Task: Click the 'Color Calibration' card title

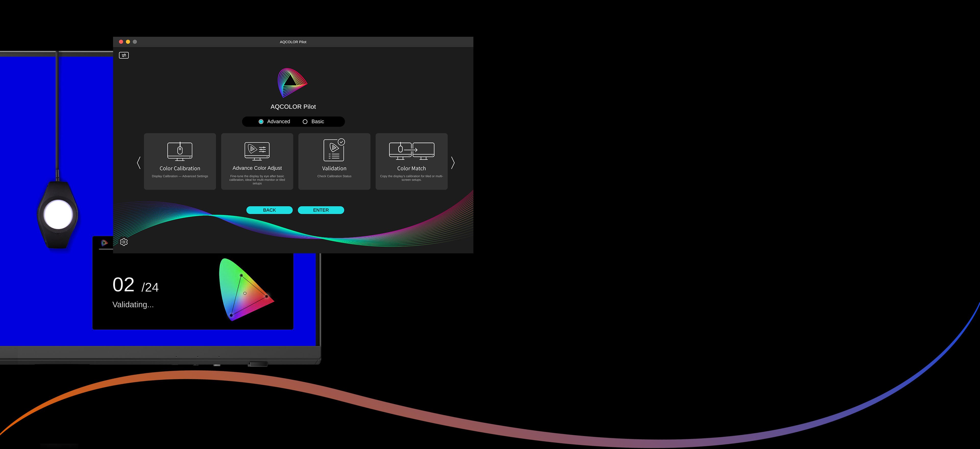Action: point(180,168)
